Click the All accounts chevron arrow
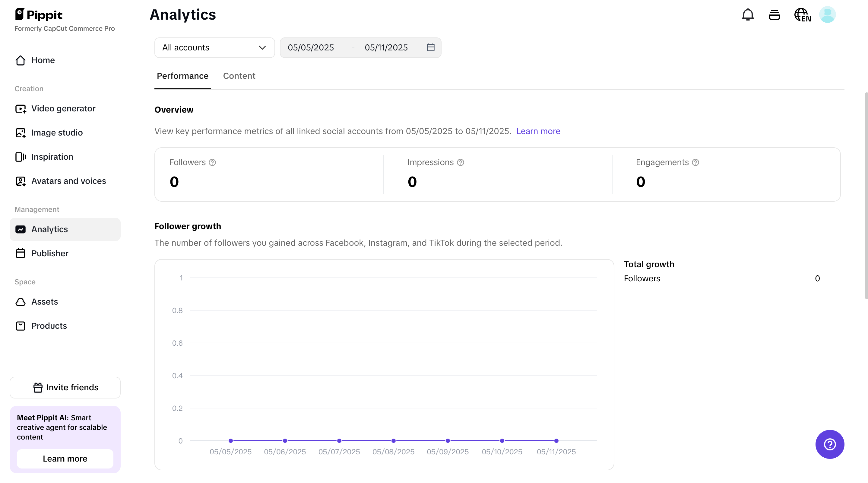The width and height of the screenshot is (868, 483). click(262, 48)
